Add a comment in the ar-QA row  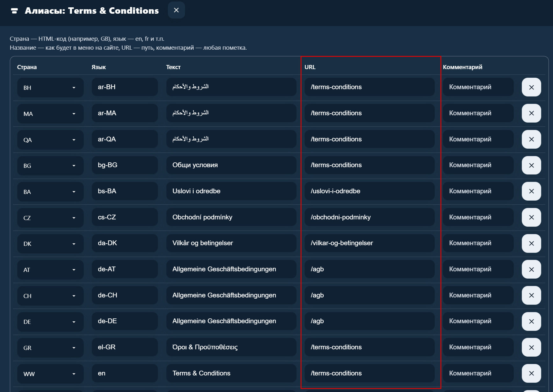point(478,139)
